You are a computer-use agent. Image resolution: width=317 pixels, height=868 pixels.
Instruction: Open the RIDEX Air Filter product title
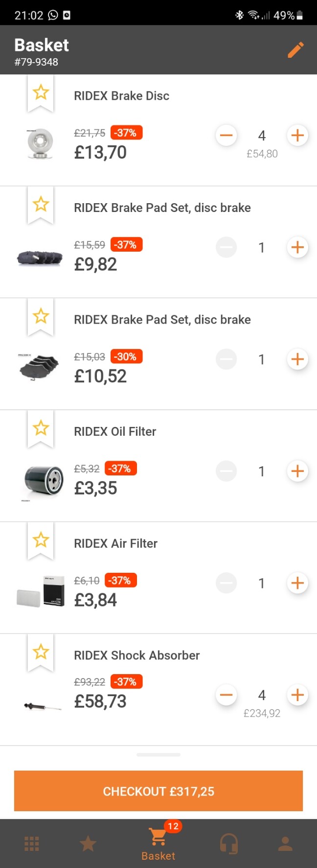coord(115,543)
